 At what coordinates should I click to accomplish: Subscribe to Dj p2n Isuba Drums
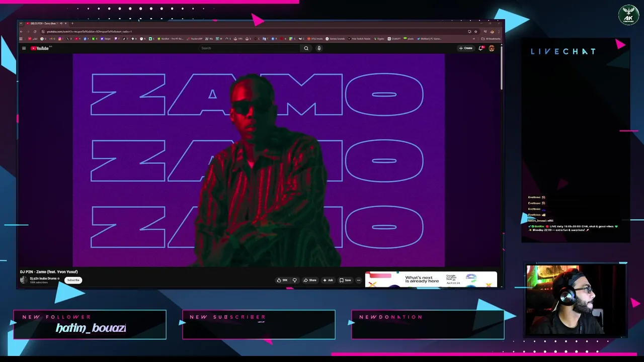pos(73,280)
